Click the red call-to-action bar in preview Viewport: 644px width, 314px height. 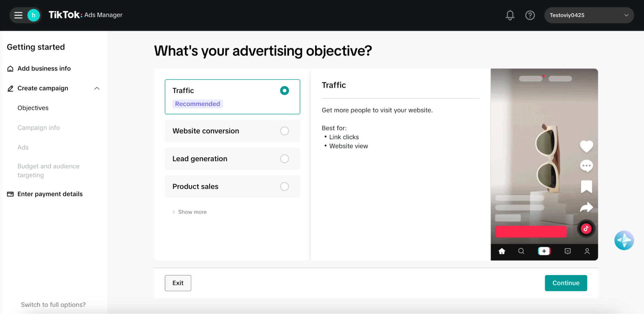pos(531,232)
